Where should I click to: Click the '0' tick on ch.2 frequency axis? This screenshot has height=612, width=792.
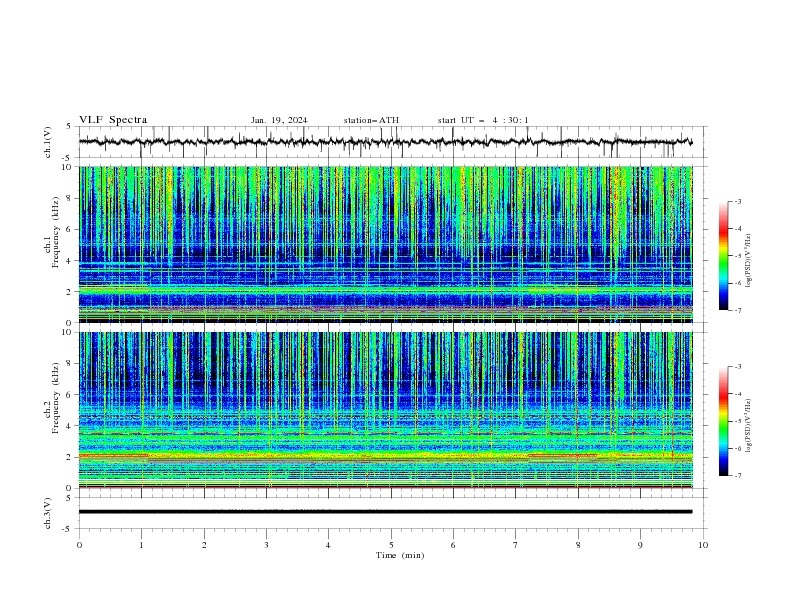71,488
